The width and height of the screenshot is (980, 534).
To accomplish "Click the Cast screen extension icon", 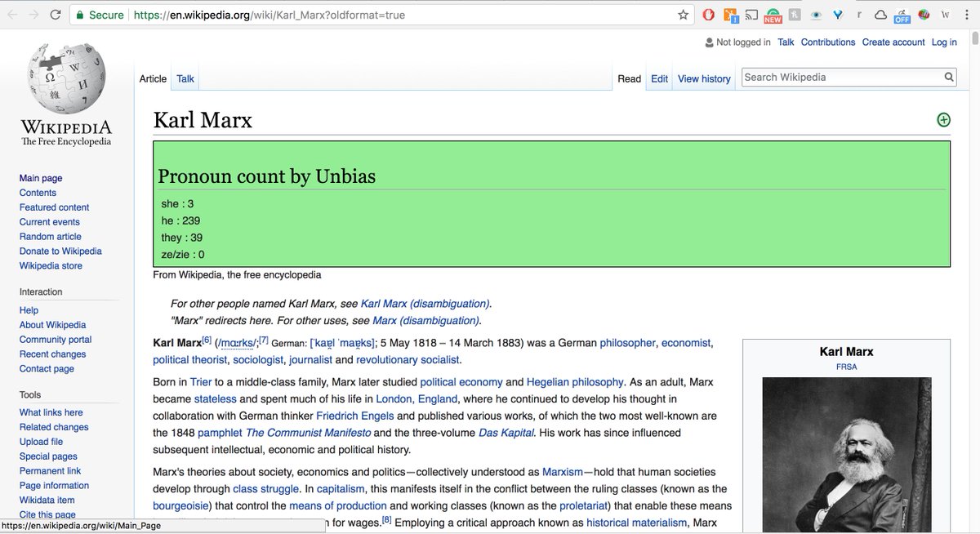I will 751,15.
